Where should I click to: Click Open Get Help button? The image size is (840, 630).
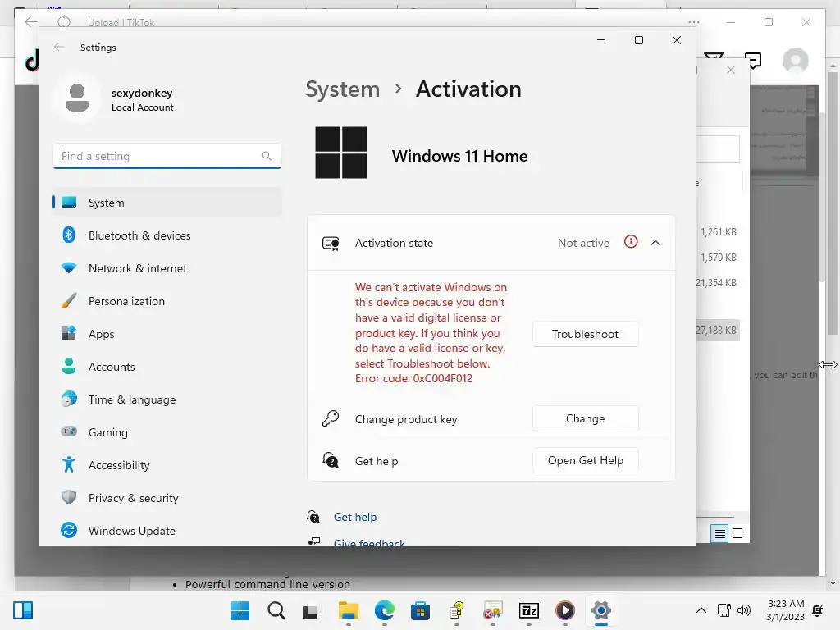586,460
